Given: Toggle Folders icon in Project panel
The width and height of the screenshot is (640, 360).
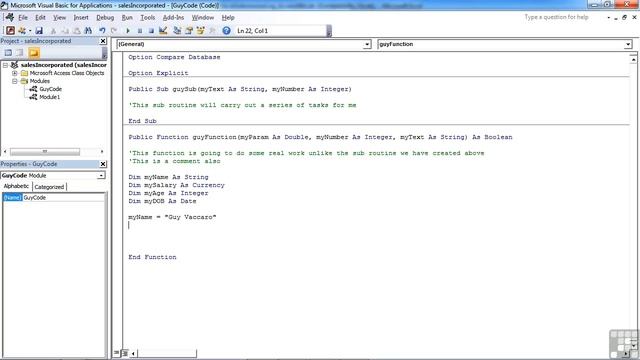Looking at the screenshot, I should pos(34,53).
